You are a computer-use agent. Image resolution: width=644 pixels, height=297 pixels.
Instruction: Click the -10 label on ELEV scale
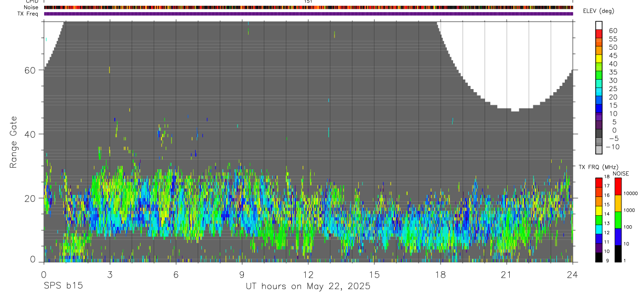pyautogui.click(x=611, y=147)
